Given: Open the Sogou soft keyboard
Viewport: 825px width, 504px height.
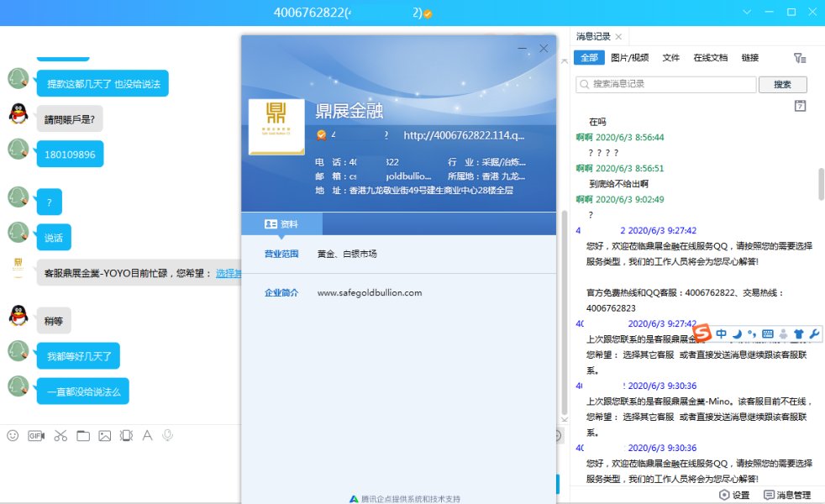Looking at the screenshot, I should (x=767, y=334).
